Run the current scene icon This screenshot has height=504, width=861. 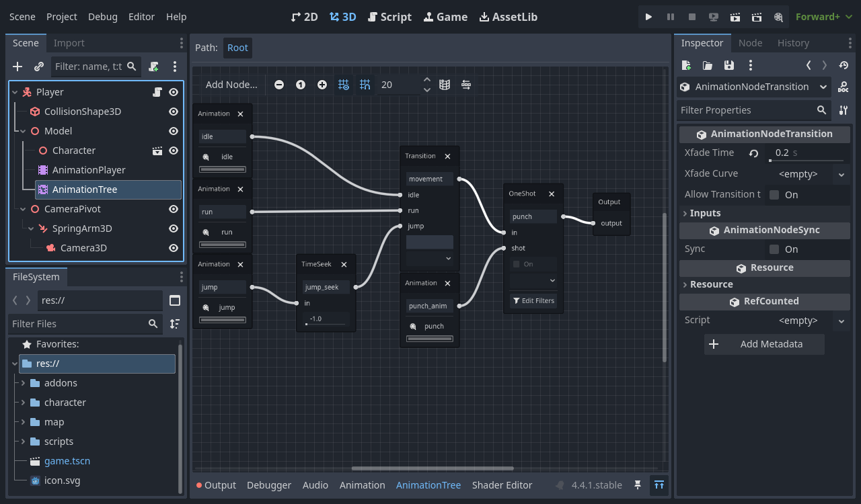click(x=735, y=17)
